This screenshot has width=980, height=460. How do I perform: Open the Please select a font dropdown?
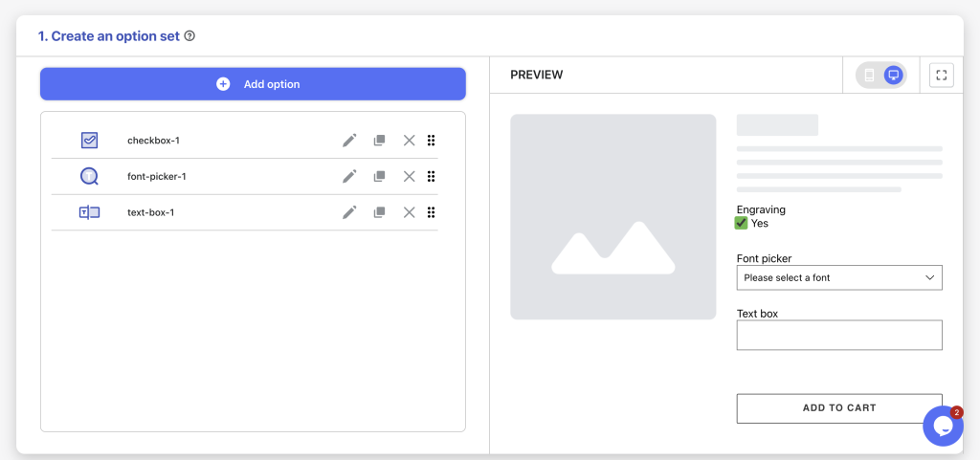(839, 277)
